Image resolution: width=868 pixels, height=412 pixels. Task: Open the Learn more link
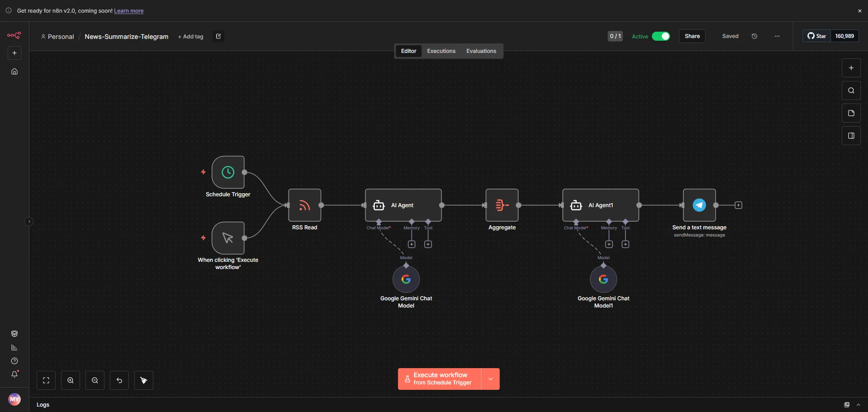(x=128, y=11)
